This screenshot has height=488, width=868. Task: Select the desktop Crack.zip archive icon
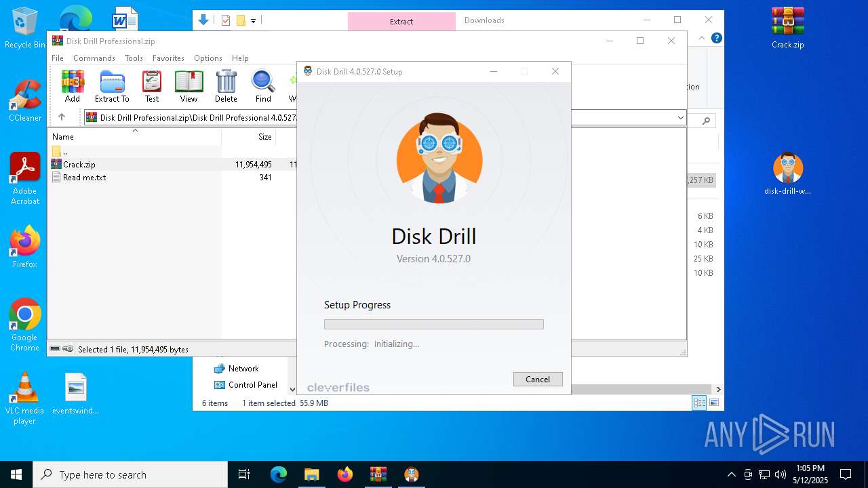tap(788, 28)
